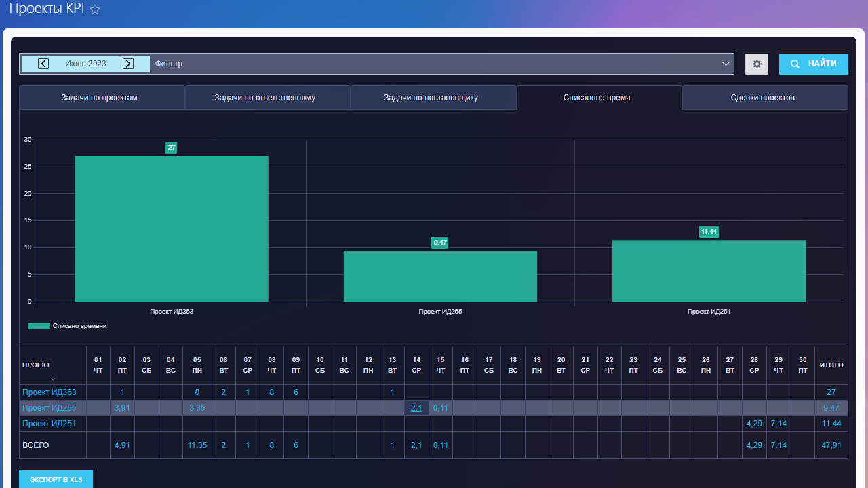Open the Проект ИД363 link
Screen dimensions: 868x488
pyautogui.click(x=50, y=392)
